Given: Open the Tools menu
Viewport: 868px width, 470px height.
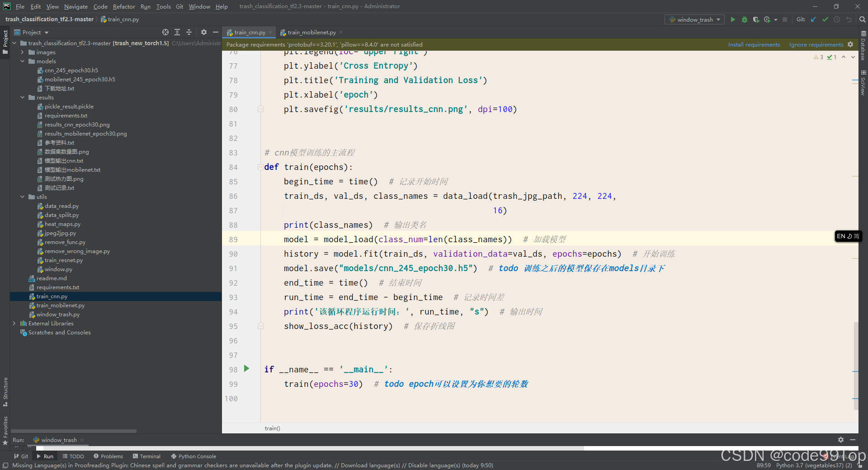Looking at the screenshot, I should [163, 6].
